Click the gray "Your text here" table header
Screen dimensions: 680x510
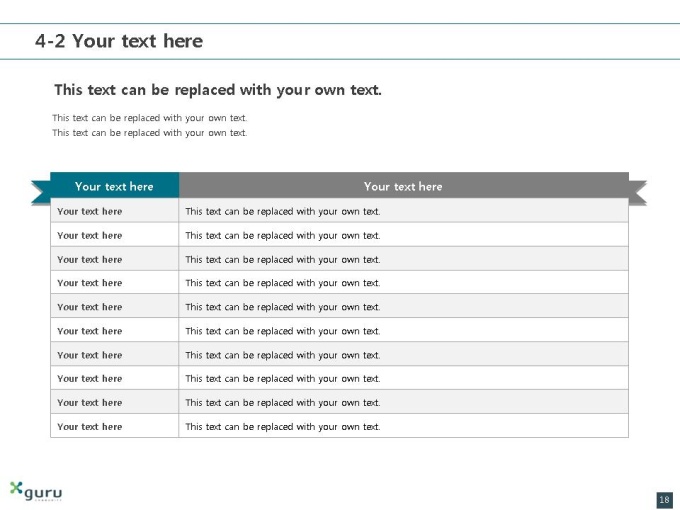coord(403,186)
